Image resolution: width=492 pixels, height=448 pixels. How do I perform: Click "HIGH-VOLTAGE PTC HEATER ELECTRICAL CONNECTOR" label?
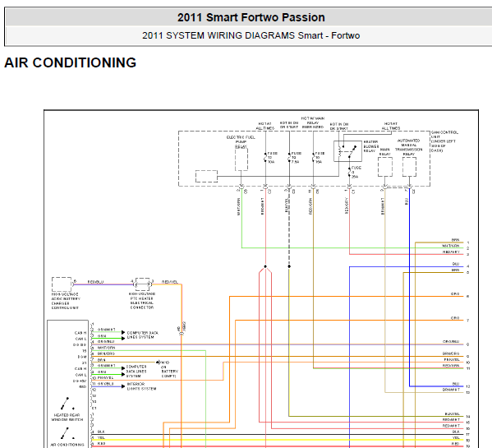142,301
